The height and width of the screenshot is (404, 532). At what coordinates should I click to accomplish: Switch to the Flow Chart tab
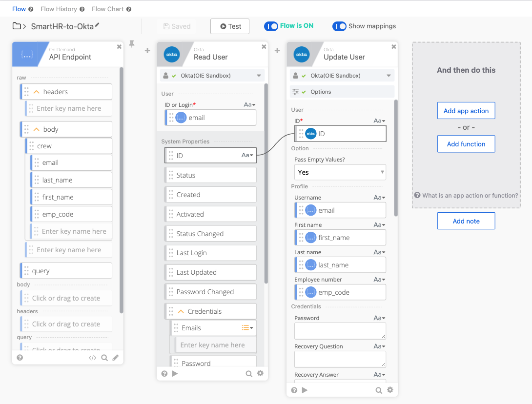pos(106,8)
